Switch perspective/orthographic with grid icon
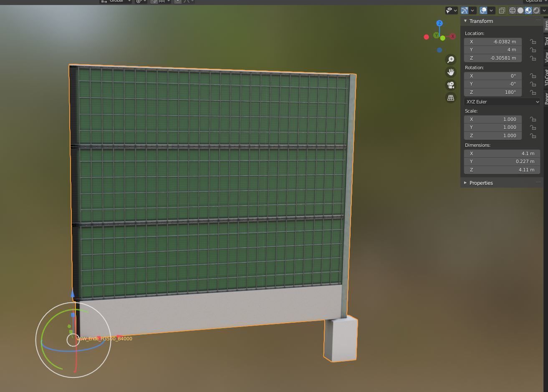Screen dimensions: 548x392 coord(451,98)
